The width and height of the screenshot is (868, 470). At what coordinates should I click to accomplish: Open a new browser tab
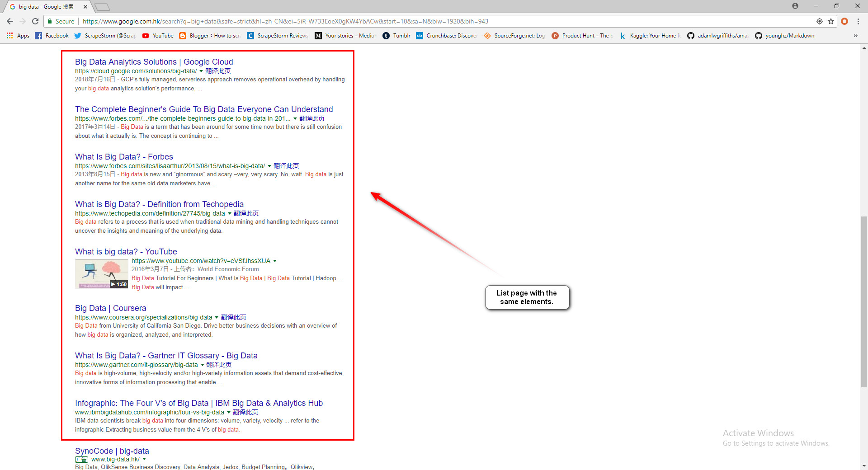[103, 7]
